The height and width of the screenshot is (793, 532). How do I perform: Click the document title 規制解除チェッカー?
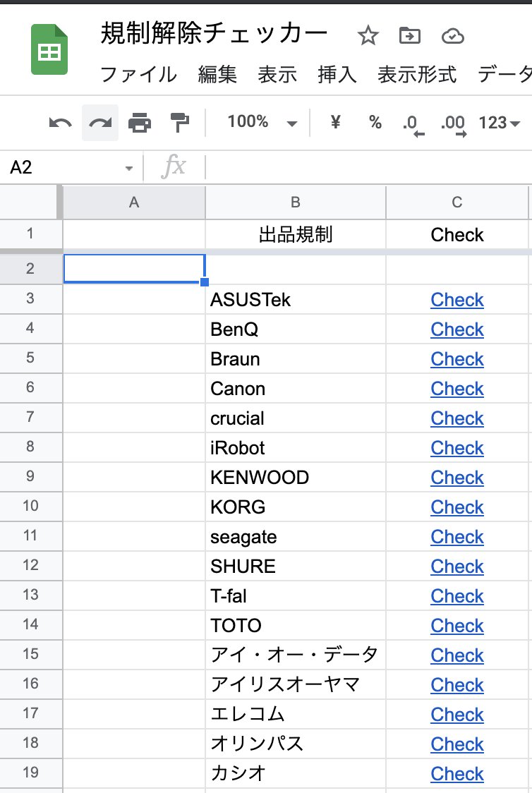tap(214, 34)
